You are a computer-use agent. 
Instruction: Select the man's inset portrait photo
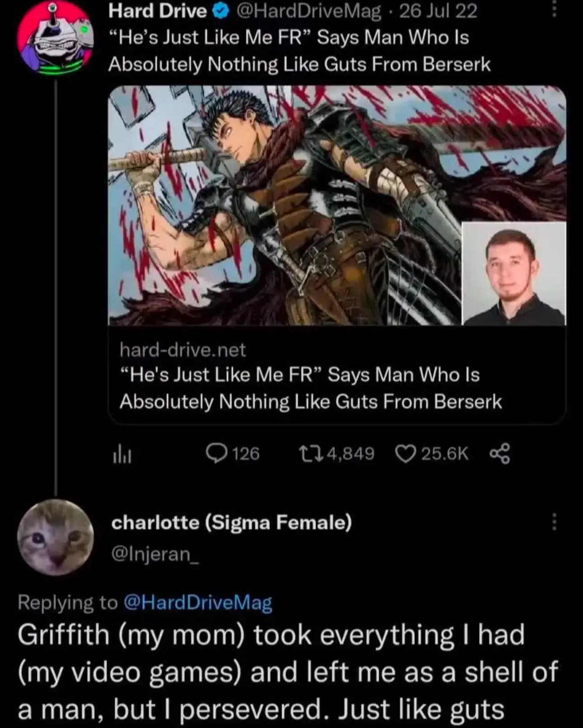pyautogui.click(x=514, y=273)
